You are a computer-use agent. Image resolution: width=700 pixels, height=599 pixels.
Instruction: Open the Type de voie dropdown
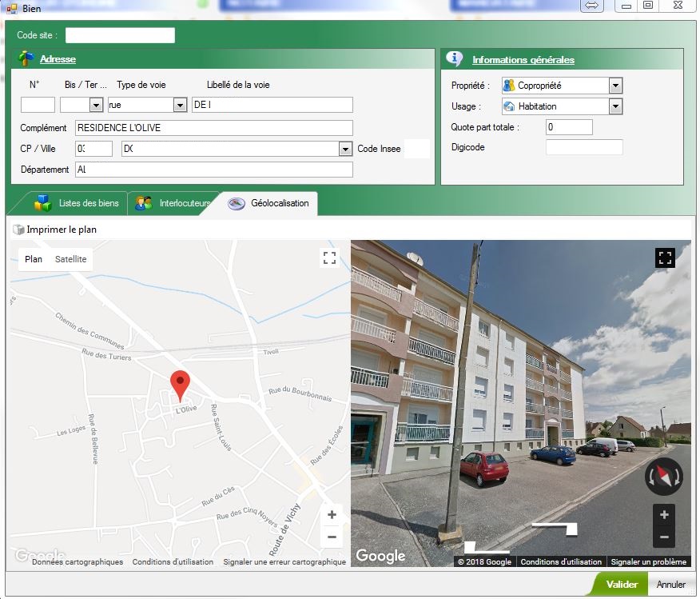click(180, 105)
